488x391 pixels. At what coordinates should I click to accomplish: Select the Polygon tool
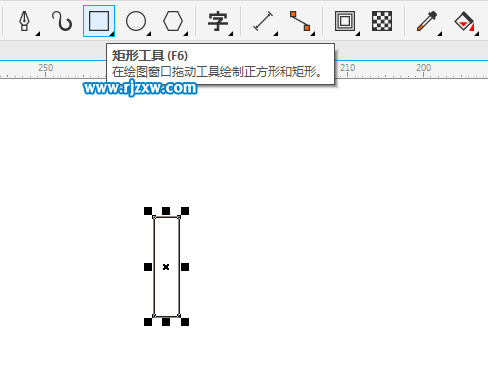click(x=173, y=21)
